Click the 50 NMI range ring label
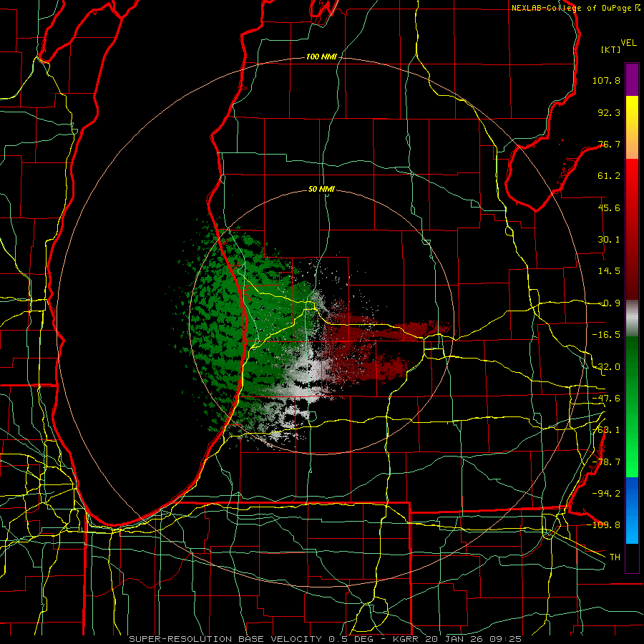 click(321, 190)
